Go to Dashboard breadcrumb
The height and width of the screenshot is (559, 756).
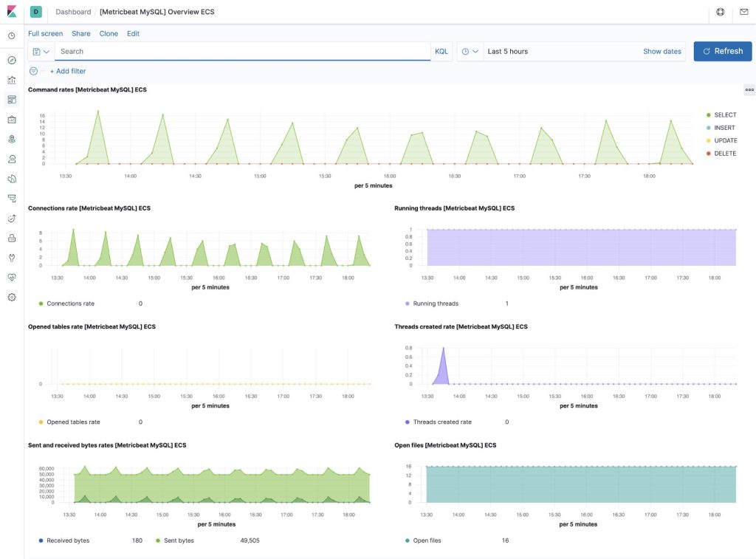(73, 12)
